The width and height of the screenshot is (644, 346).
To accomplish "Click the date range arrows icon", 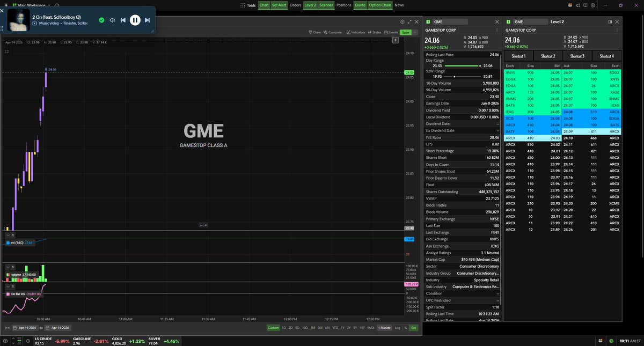I will [7, 328].
